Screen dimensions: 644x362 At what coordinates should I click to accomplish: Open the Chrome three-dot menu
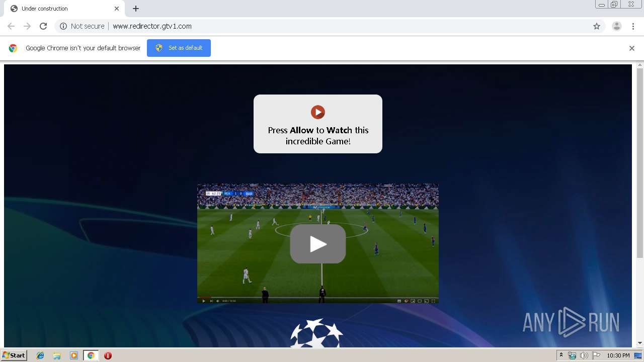(x=633, y=26)
